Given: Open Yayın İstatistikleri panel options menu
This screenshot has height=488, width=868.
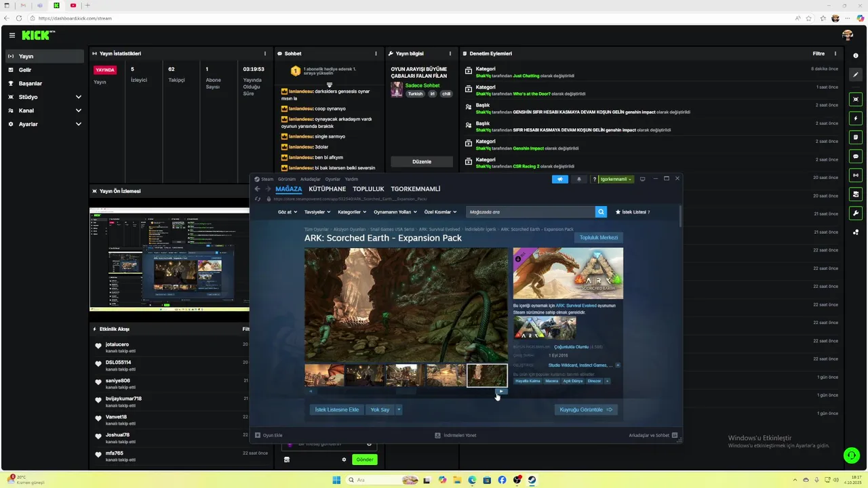Looking at the screenshot, I should [x=265, y=54].
